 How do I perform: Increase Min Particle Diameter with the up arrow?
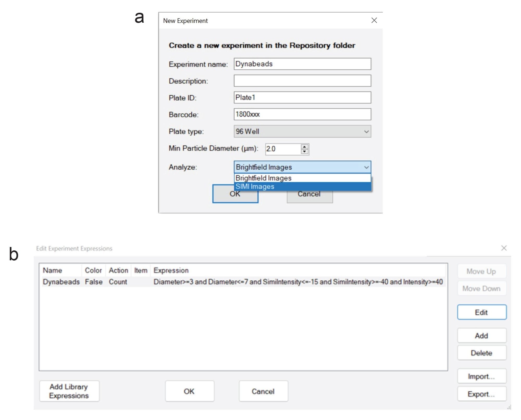coord(305,147)
